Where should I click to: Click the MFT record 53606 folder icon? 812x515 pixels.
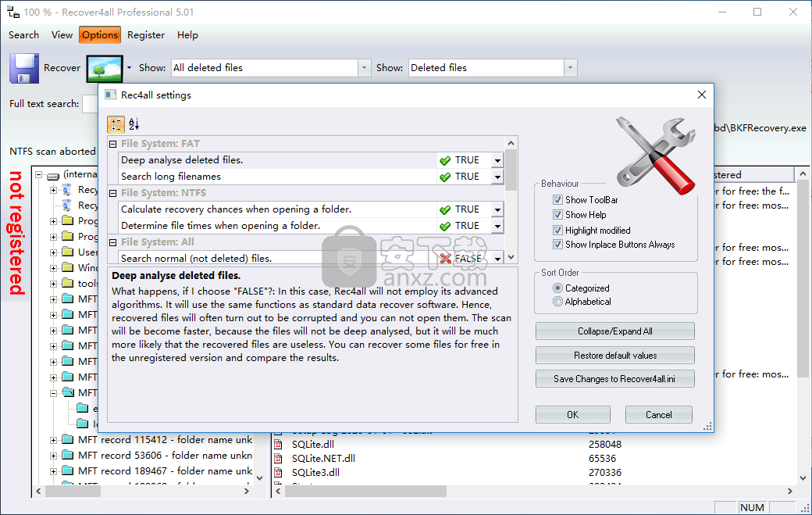[x=68, y=455]
